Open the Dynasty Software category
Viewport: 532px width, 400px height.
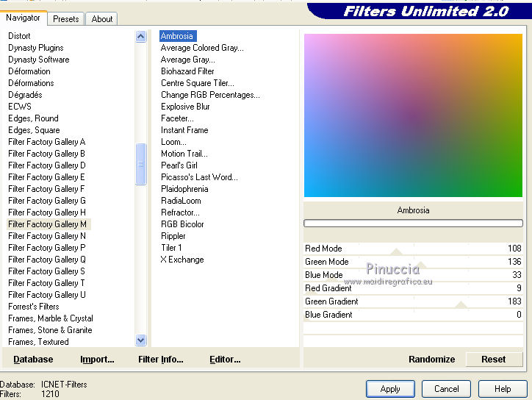tap(39, 60)
